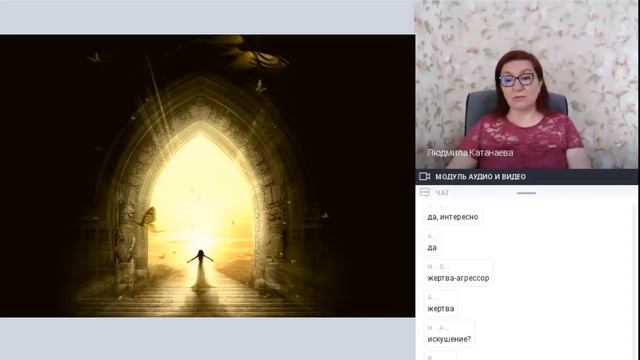This screenshot has width=640, height=360.
Task: Click sender initials above "искушение?"
Action: click(x=438, y=328)
